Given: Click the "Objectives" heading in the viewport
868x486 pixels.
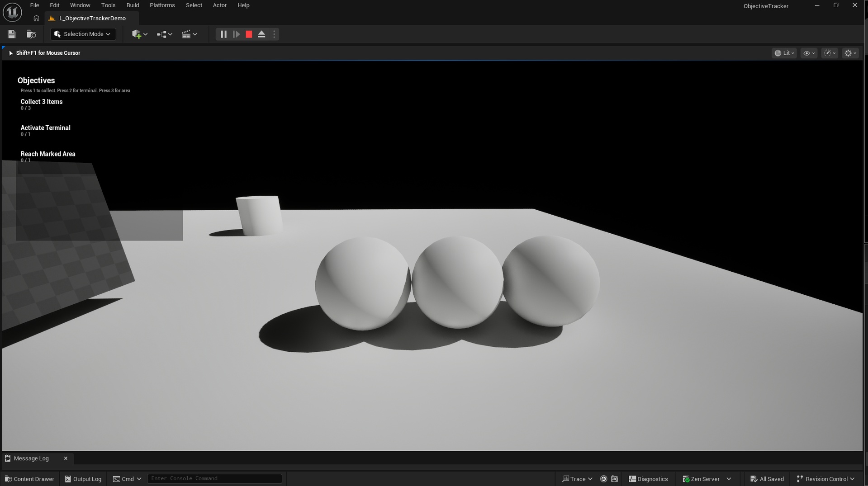Looking at the screenshot, I should click(x=36, y=80).
